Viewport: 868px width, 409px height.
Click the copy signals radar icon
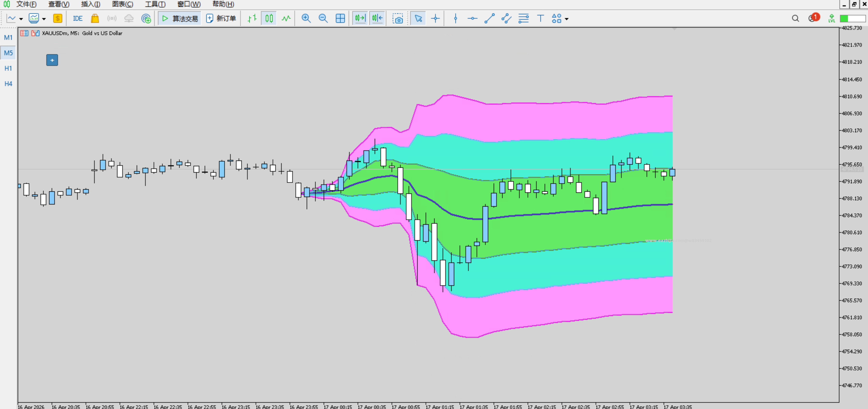click(146, 18)
